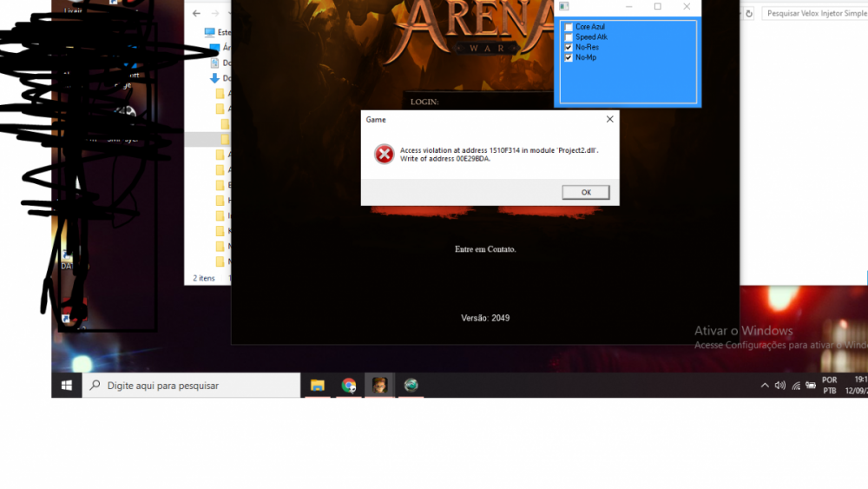Open Google Chrome from the taskbar
868x489 pixels.
coord(349,386)
